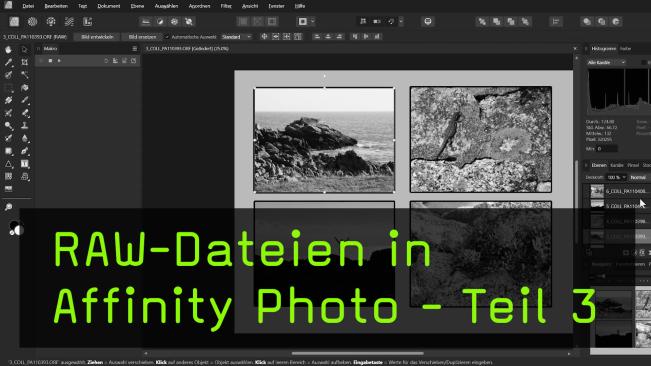The width and height of the screenshot is (651, 366).
Task: Open the Standard dropdown in the context toolbar
Action: tap(236, 37)
